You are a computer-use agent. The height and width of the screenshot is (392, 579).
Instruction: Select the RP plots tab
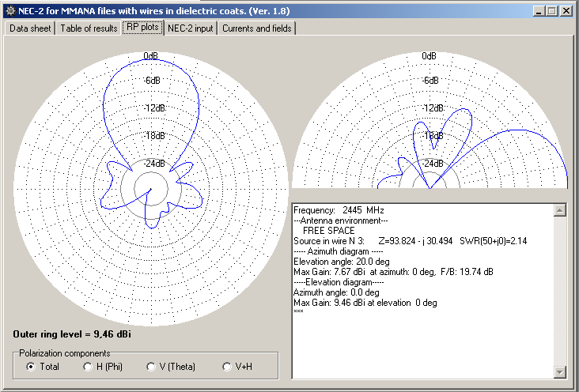pyautogui.click(x=142, y=28)
